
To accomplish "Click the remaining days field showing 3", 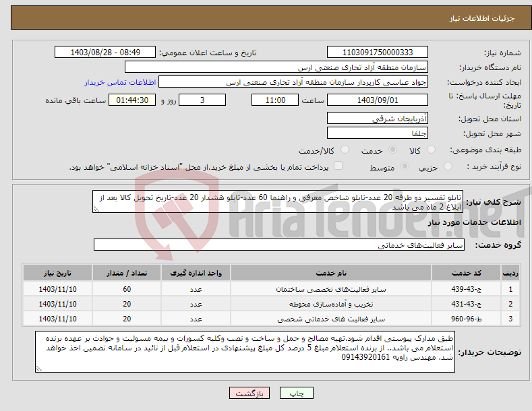I will (x=202, y=100).
